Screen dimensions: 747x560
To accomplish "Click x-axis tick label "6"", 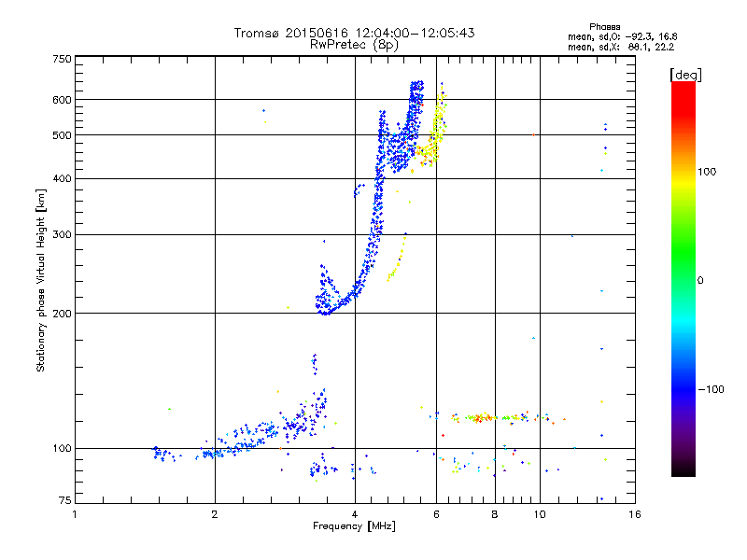I will click(x=436, y=514).
